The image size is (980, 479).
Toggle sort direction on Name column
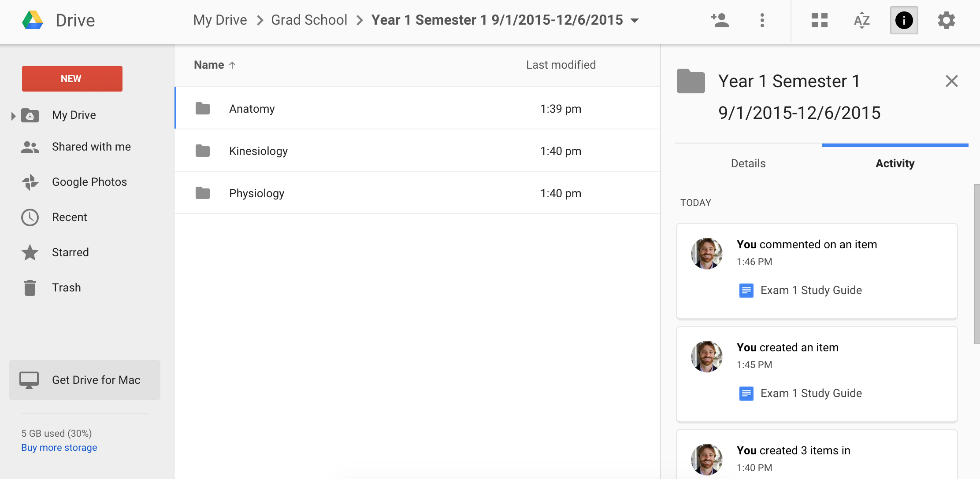tap(232, 65)
